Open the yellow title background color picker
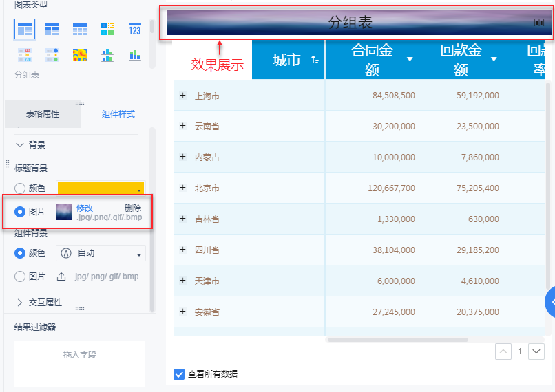 pos(101,188)
